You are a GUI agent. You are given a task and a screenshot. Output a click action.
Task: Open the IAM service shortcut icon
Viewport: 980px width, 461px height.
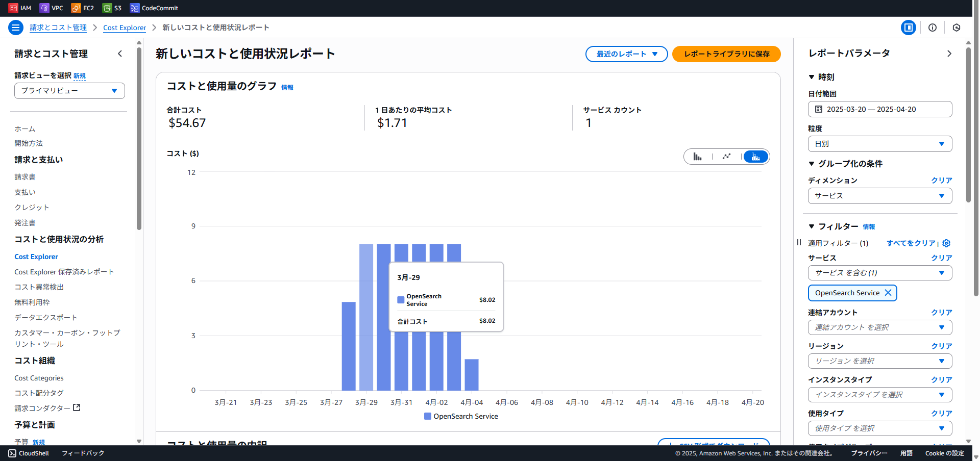[x=13, y=8]
